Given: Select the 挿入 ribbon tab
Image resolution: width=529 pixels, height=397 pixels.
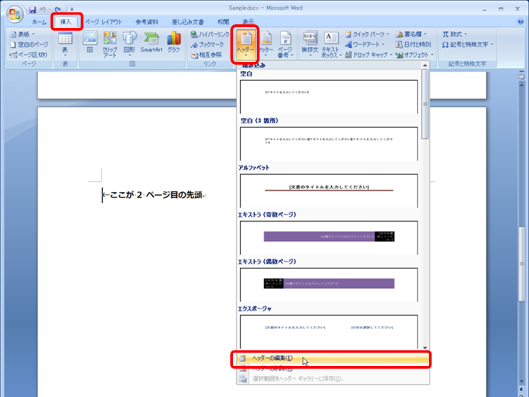Looking at the screenshot, I should tap(66, 22).
